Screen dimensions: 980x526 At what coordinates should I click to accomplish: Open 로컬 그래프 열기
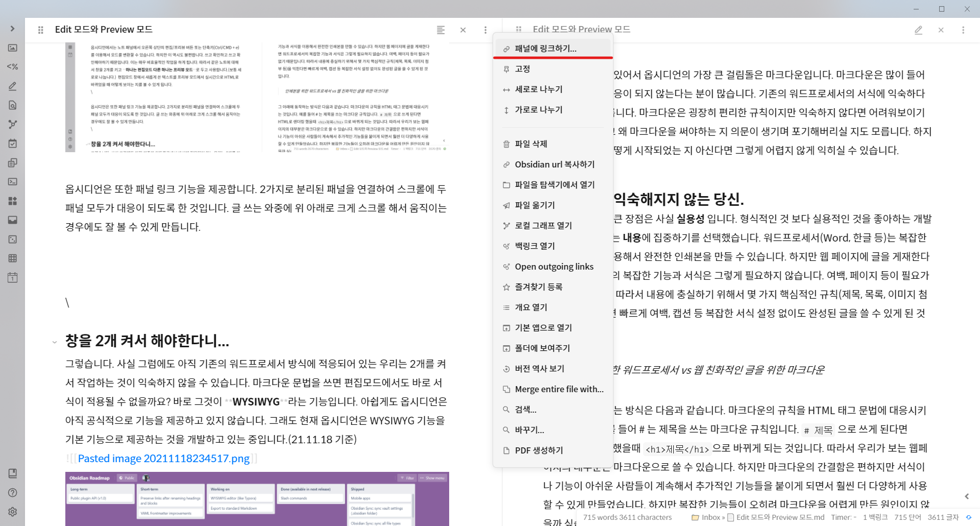coord(553,226)
